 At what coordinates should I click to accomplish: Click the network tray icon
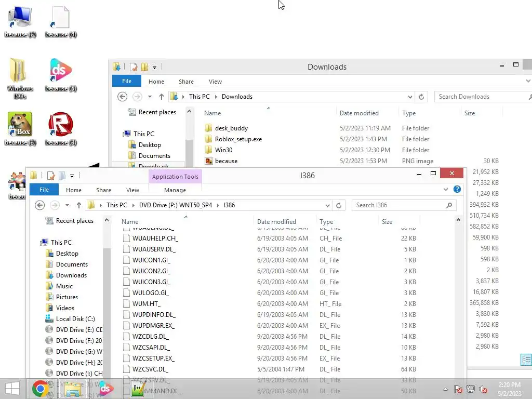click(471, 389)
